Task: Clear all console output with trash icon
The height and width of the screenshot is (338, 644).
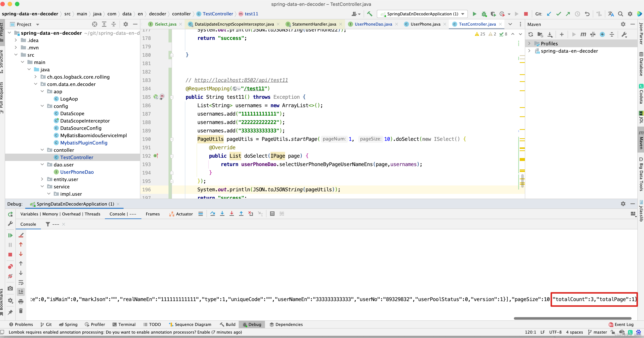Action: pos(21,311)
